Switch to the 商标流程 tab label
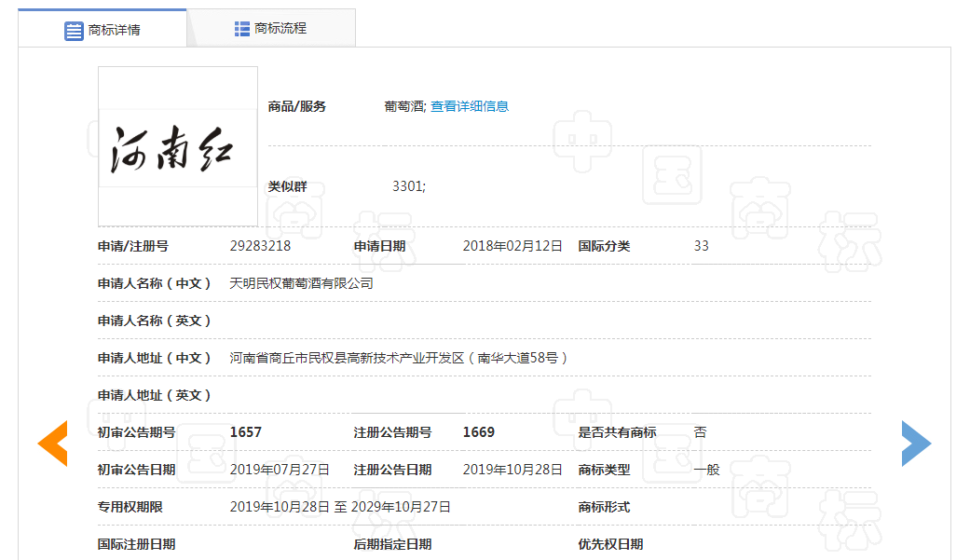This screenshot has height=560, width=970. [280, 29]
